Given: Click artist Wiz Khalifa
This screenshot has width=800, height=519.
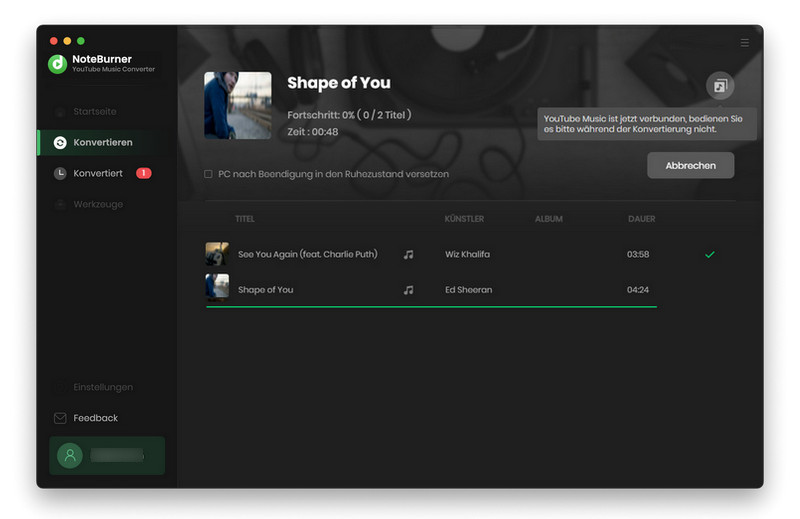Looking at the screenshot, I should tap(467, 254).
